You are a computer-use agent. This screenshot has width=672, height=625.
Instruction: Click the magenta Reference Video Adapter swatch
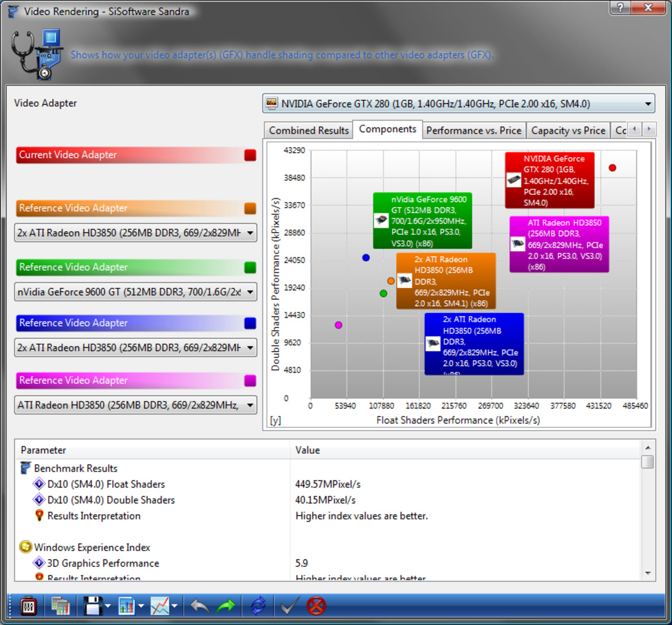tap(250, 380)
